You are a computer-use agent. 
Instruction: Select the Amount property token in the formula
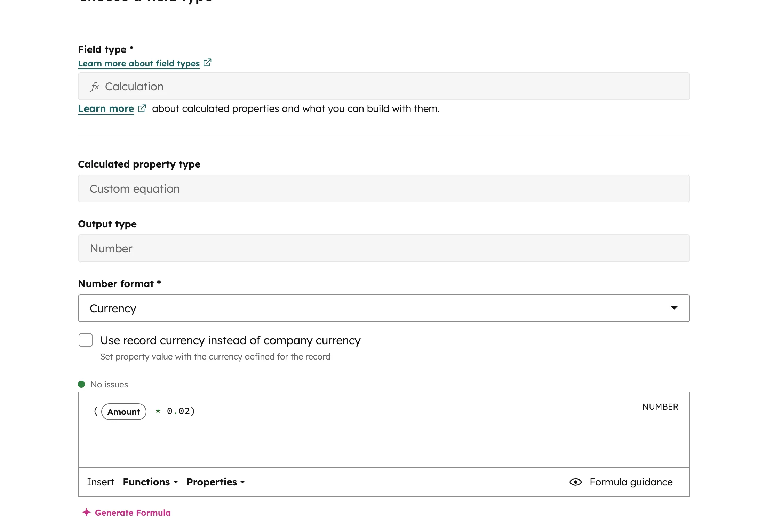click(123, 411)
